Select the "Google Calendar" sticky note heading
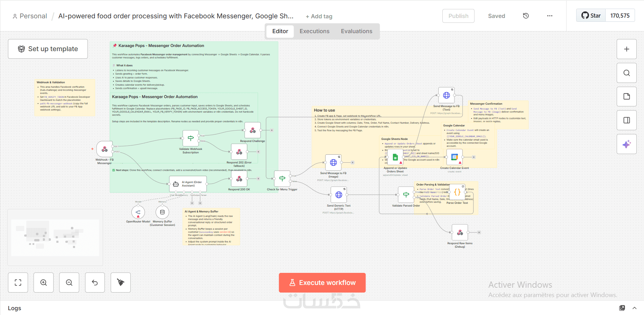The height and width of the screenshot is (315, 644). (x=454, y=125)
